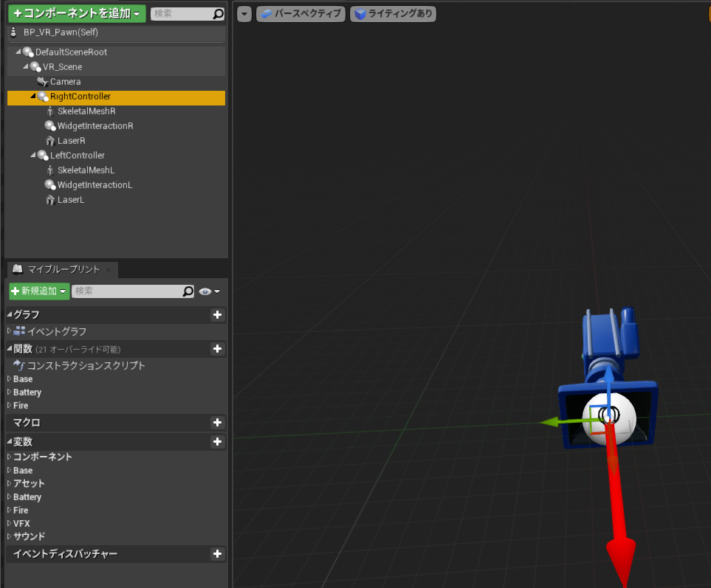711x588 pixels.
Task: Click the green Y-axis gizmo arrow
Action: (x=551, y=422)
